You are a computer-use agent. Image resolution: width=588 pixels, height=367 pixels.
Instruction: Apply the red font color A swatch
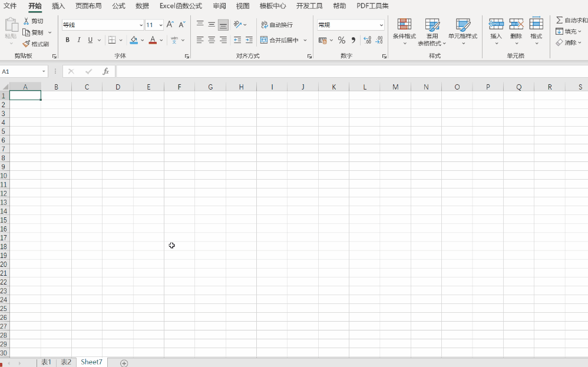pyautogui.click(x=153, y=39)
